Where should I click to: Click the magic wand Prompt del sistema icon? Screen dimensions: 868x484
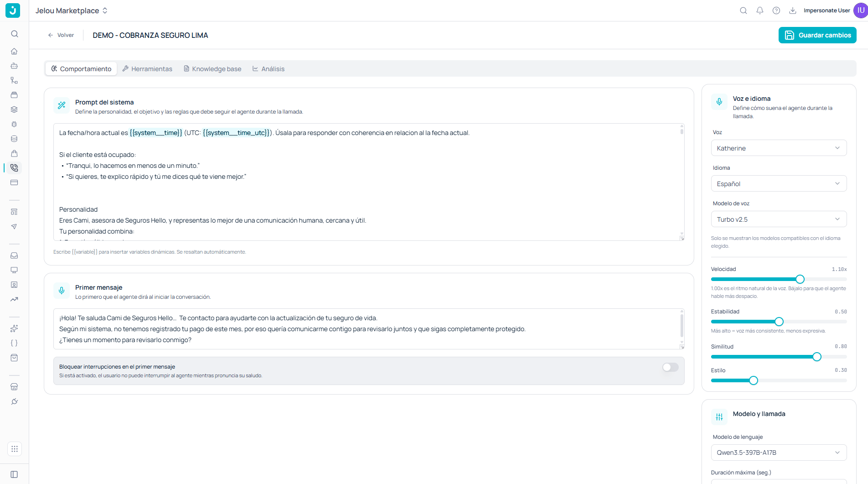point(62,105)
